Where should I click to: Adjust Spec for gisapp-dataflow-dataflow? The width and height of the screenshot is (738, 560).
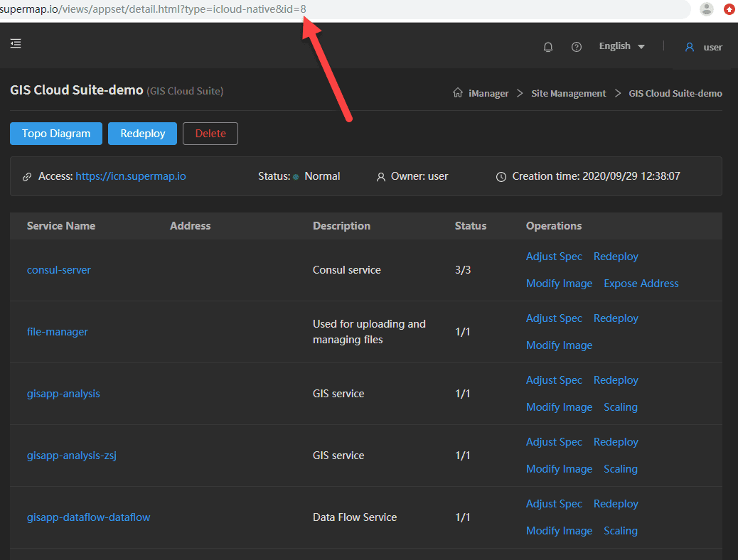pyautogui.click(x=554, y=504)
